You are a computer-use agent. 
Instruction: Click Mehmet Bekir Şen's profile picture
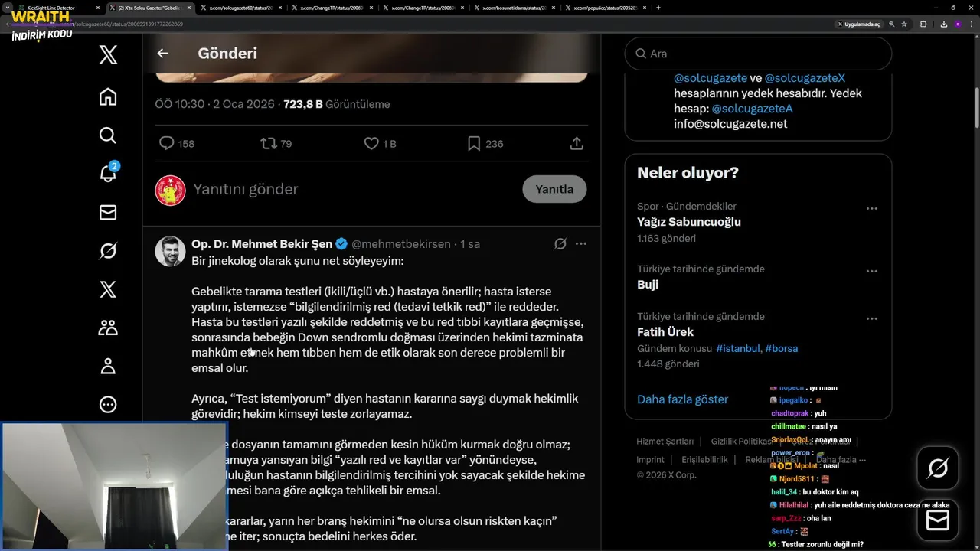[170, 251]
